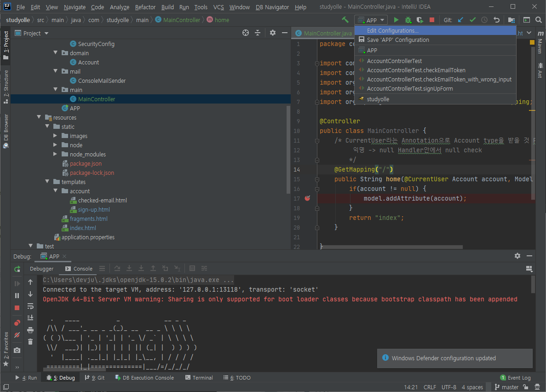This screenshot has width=546, height=392.
Task: Switch to the Console tab
Action: [79, 269]
